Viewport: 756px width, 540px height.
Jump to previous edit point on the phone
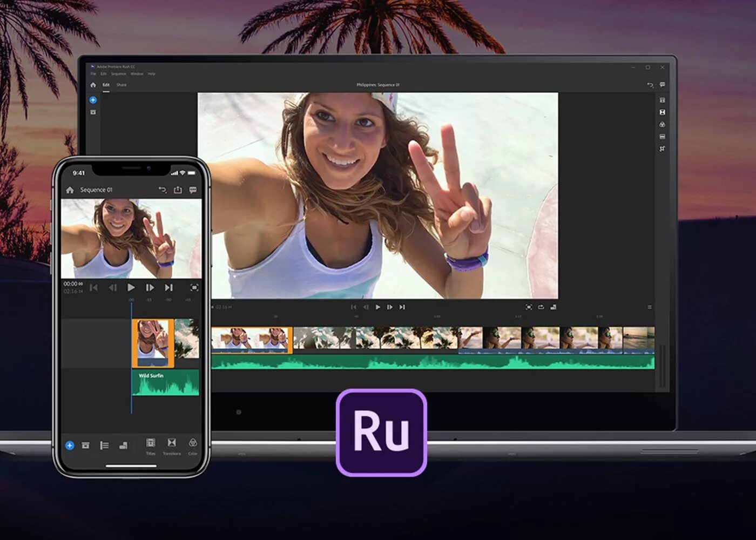(x=93, y=288)
